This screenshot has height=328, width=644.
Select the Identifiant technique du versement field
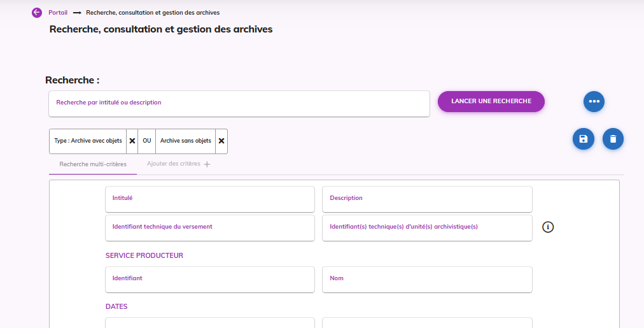[210, 227]
